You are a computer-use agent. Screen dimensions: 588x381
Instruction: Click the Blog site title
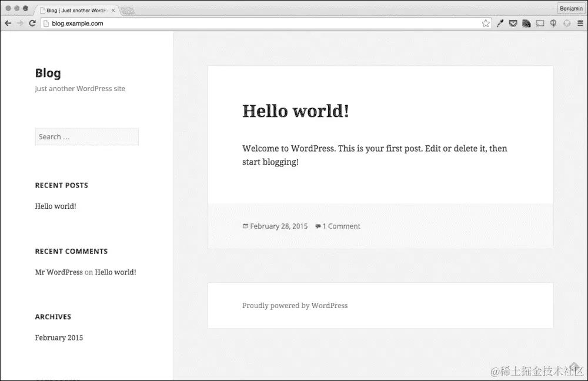(48, 73)
